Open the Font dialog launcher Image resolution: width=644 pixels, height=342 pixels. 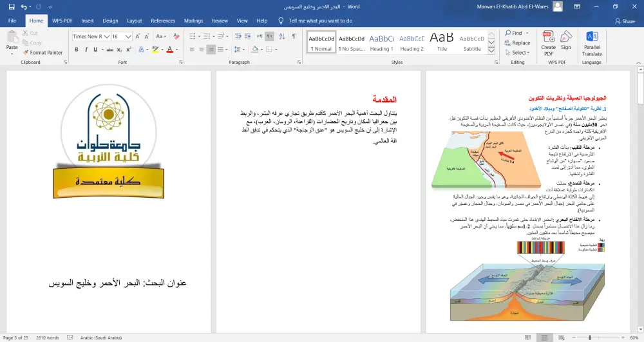pyautogui.click(x=181, y=62)
